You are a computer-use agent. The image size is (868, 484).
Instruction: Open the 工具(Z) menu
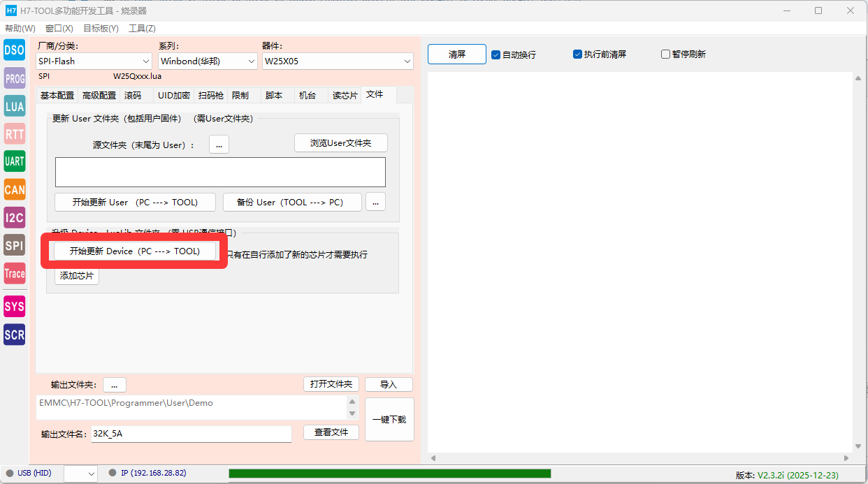pyautogui.click(x=142, y=29)
